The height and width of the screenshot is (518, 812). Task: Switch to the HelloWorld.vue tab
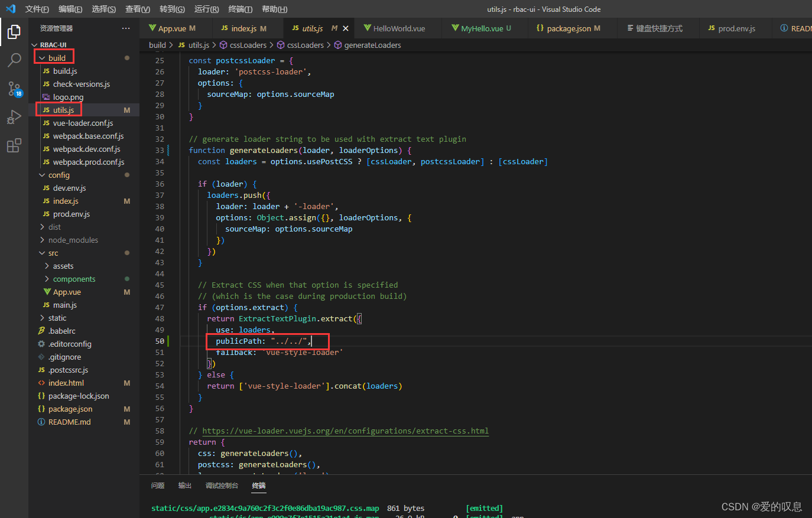(x=397, y=28)
